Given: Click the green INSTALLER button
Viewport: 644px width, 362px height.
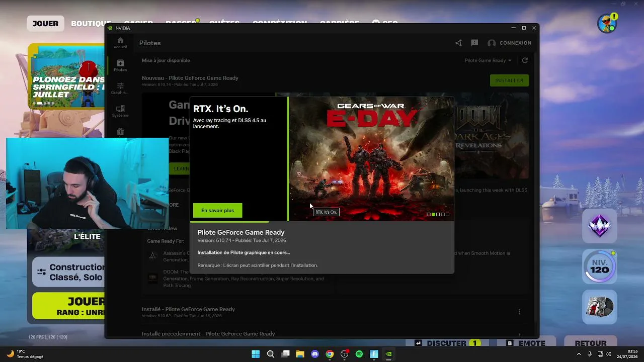Looking at the screenshot, I should click(509, 80).
